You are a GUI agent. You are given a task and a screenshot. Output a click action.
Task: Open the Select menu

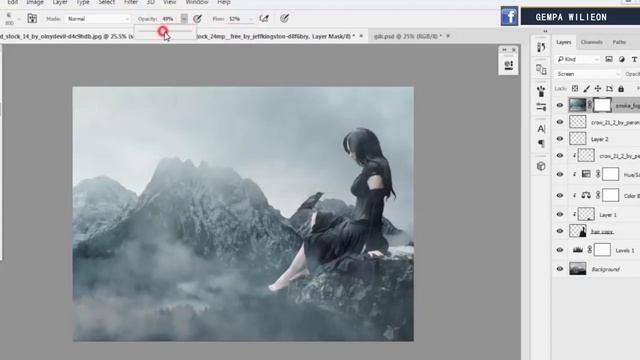click(x=107, y=2)
